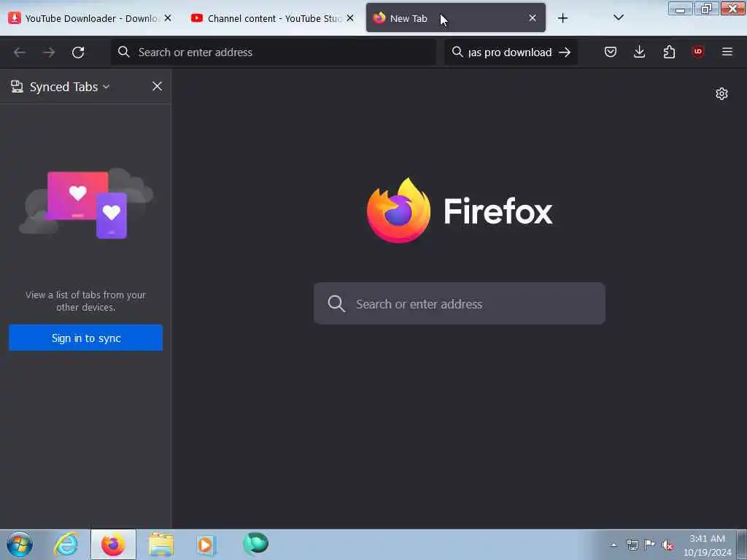Screen dimensions: 747x560
Task: Open a new tab with plus button
Action: (x=562, y=18)
